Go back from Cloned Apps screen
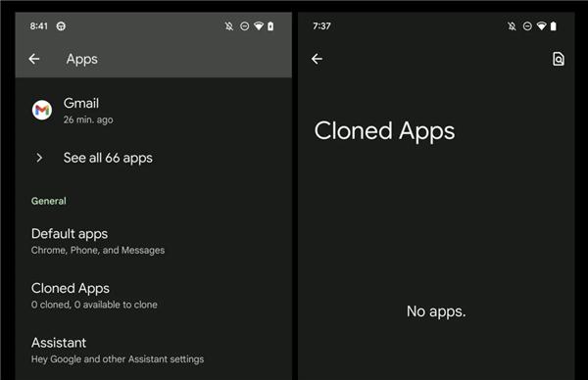This screenshot has height=380, width=588. tap(317, 59)
